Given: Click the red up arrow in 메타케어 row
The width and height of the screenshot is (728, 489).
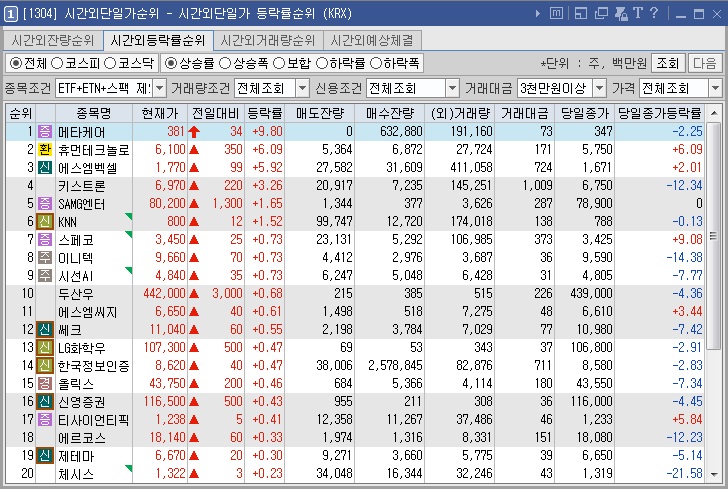Looking at the screenshot, I should (x=194, y=132).
